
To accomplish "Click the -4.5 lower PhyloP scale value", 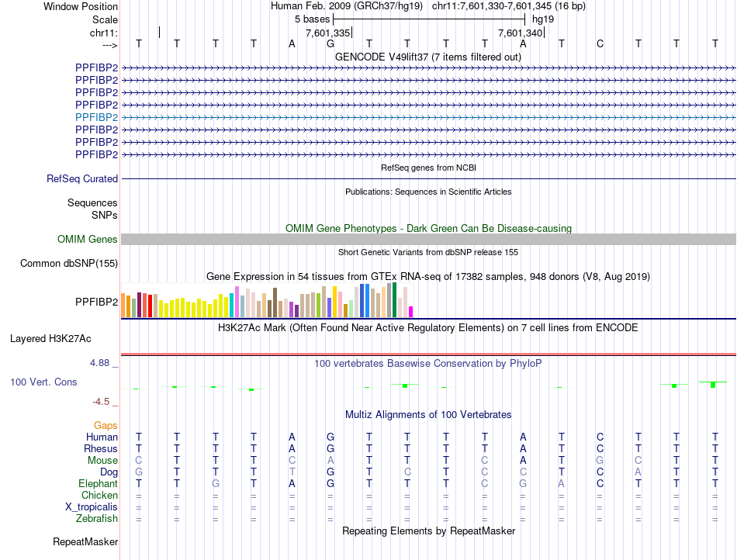I will coord(101,402).
